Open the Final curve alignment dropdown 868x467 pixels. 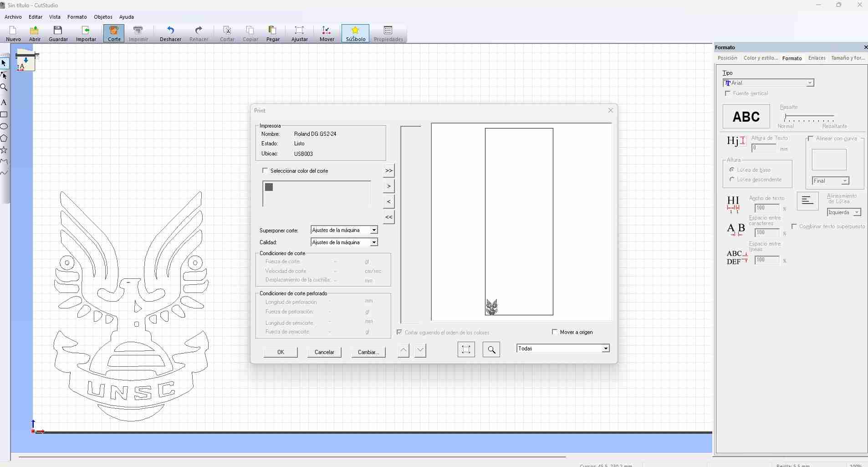click(830, 181)
